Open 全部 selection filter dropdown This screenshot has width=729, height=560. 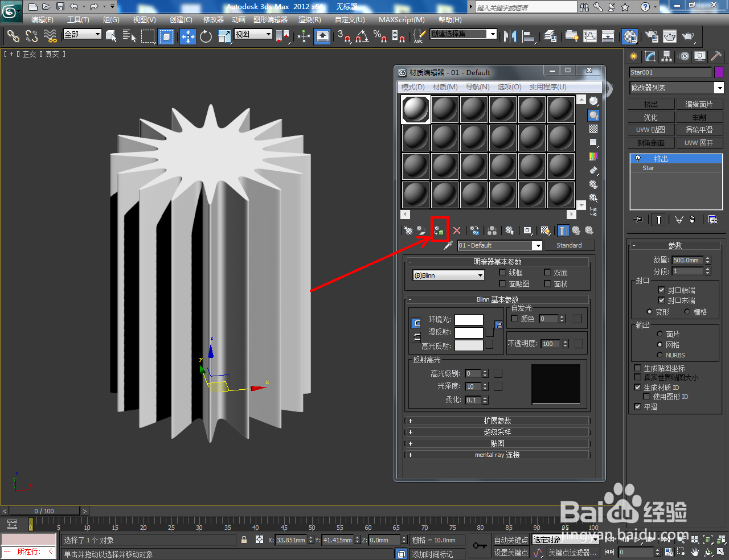click(x=83, y=34)
